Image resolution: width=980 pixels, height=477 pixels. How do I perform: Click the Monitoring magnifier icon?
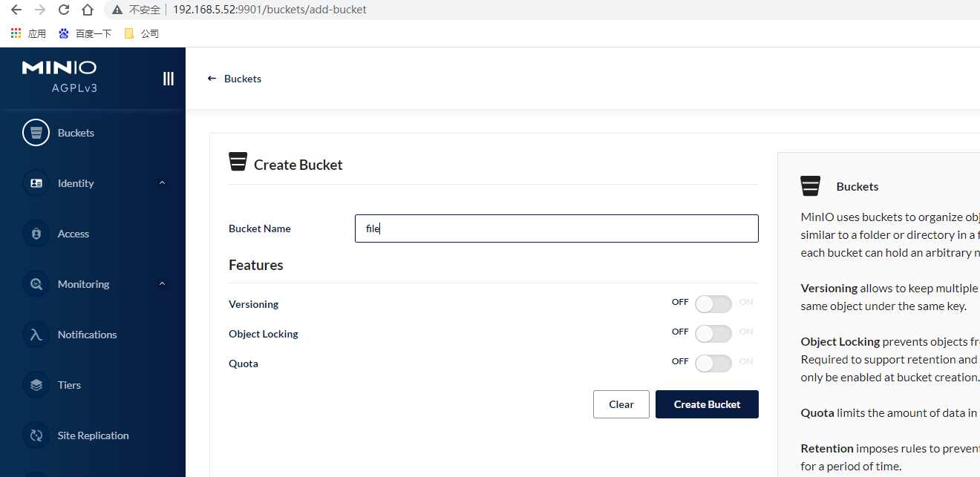pos(36,284)
